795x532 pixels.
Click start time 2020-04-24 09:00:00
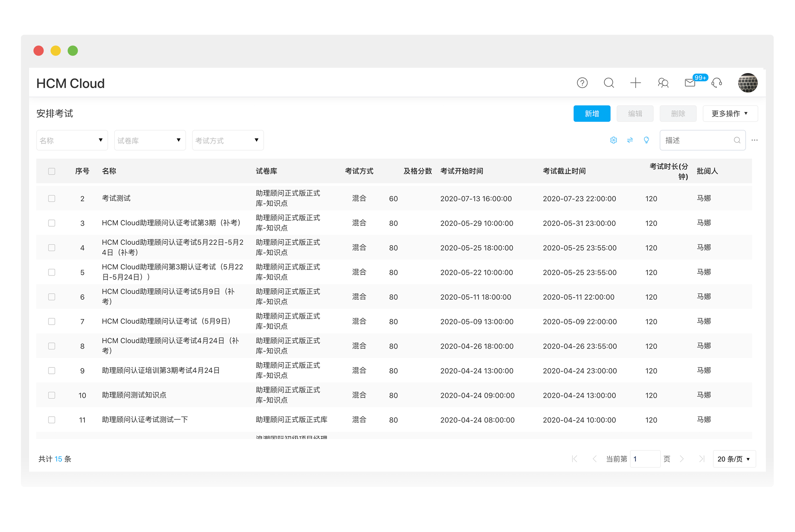click(477, 395)
